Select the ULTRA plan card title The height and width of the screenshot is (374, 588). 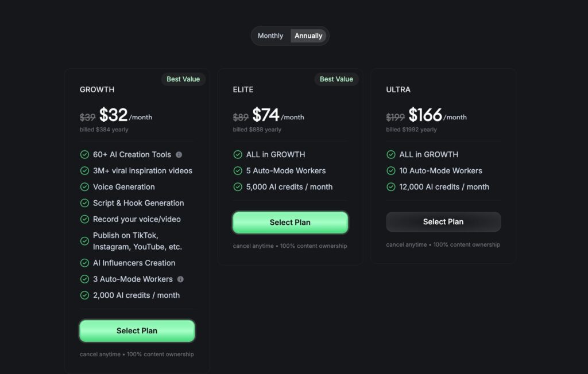[x=399, y=89]
